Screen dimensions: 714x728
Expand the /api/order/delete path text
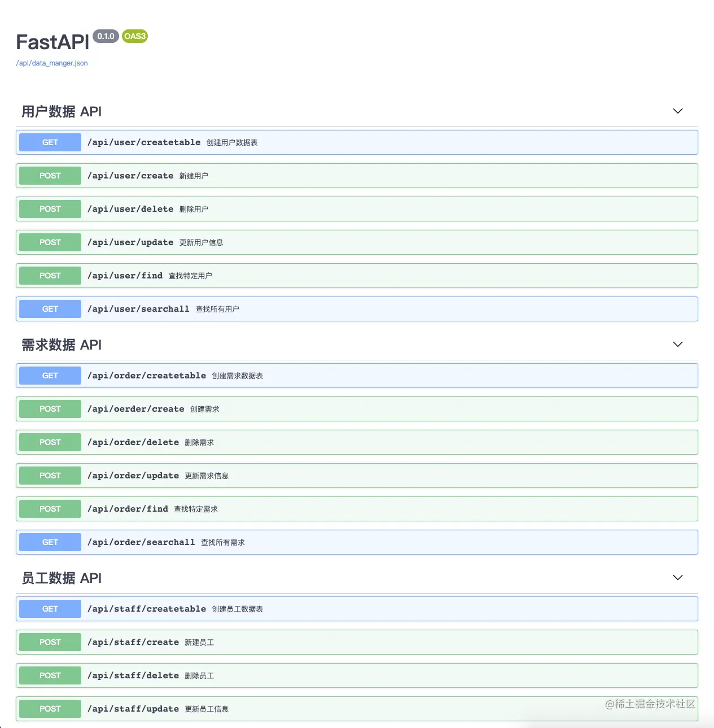tap(133, 442)
